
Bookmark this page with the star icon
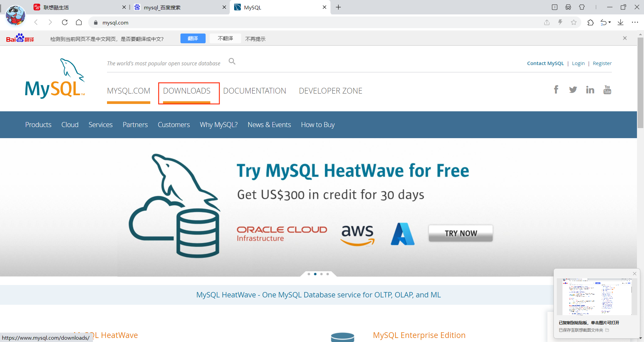[x=574, y=22]
